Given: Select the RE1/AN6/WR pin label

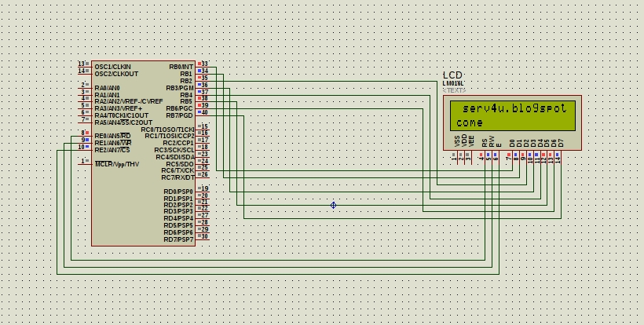Looking at the screenshot, I should coord(113,143).
